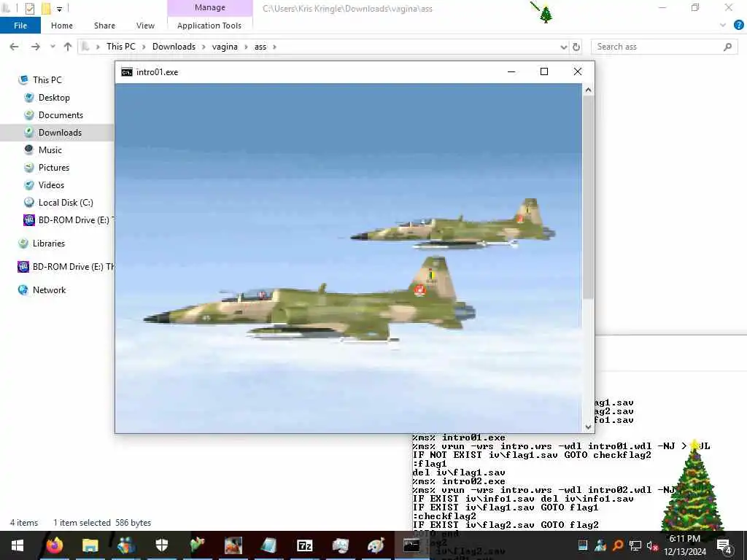The image size is (747, 560).
Task: Go forward using the Forward arrow
Action: coord(35,47)
